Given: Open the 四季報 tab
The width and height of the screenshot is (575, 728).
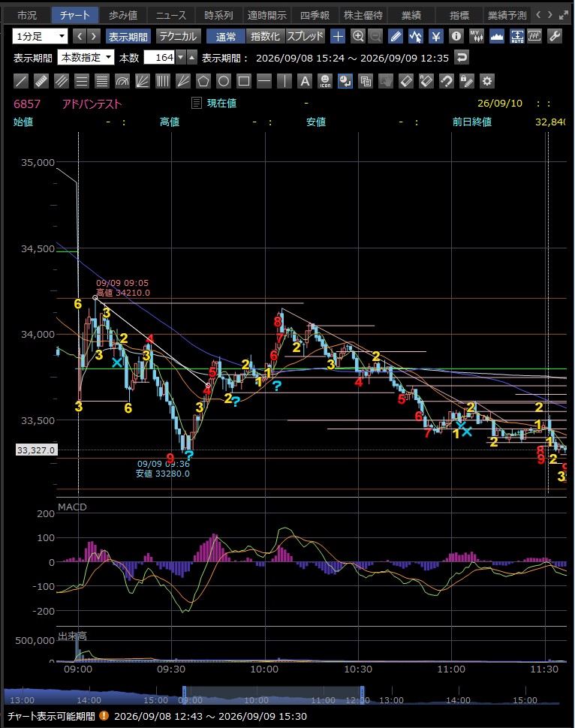Looking at the screenshot, I should (315, 15).
